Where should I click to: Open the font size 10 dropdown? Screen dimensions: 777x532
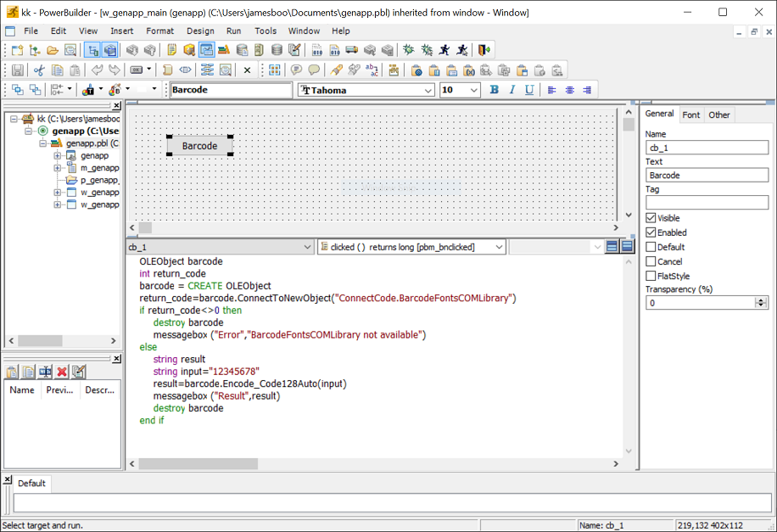473,90
